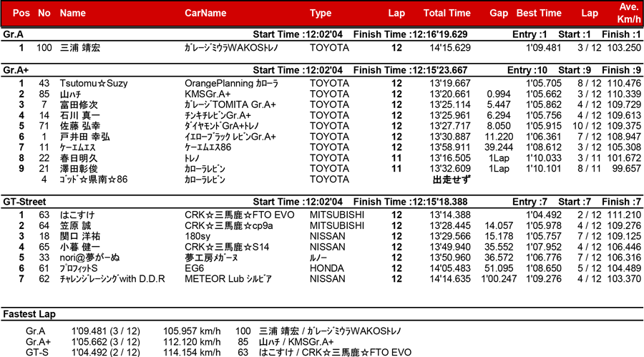Screen dimensions: 644x357
Task: Click driver name 'Tsutomu☆Suzy'
Action: tap(94, 84)
